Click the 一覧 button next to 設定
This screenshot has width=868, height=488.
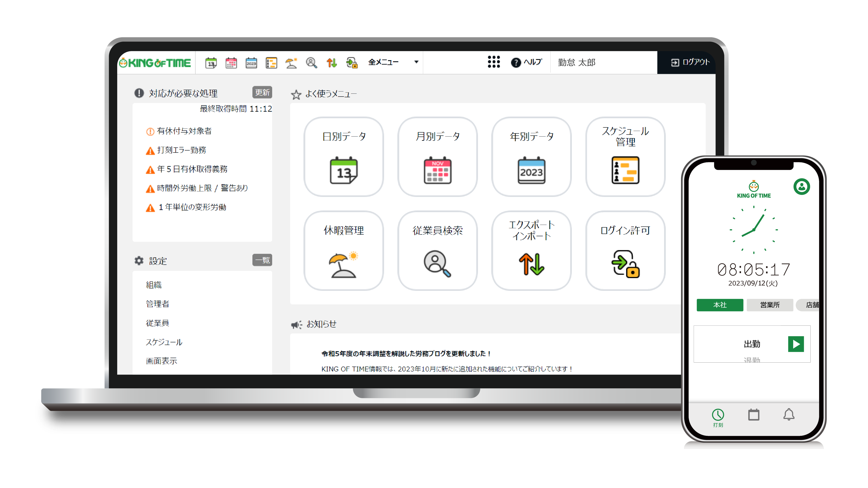(x=262, y=260)
